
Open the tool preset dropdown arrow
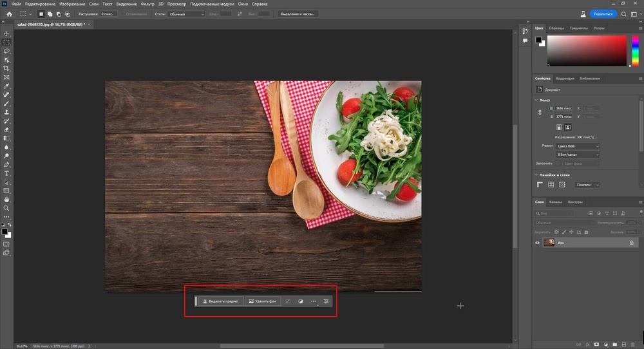[x=30, y=14]
